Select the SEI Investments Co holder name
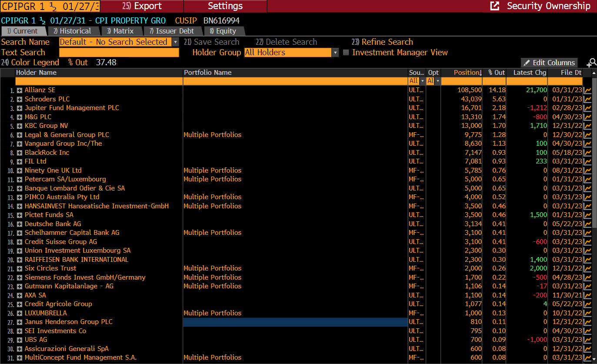597x364 pixels. [55, 331]
